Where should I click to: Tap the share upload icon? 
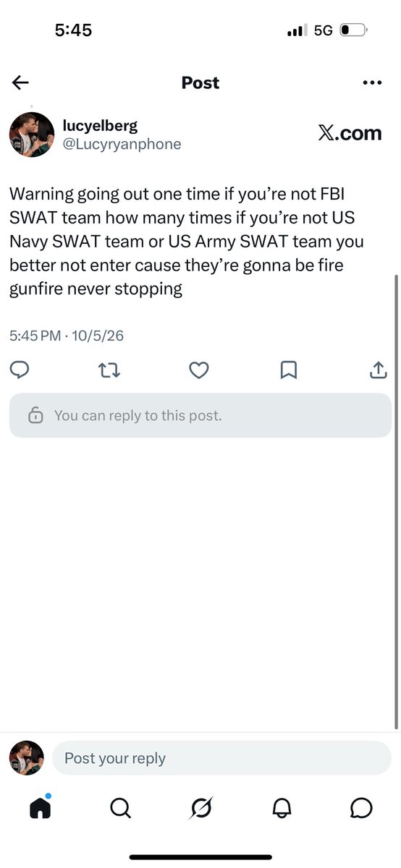tap(378, 370)
